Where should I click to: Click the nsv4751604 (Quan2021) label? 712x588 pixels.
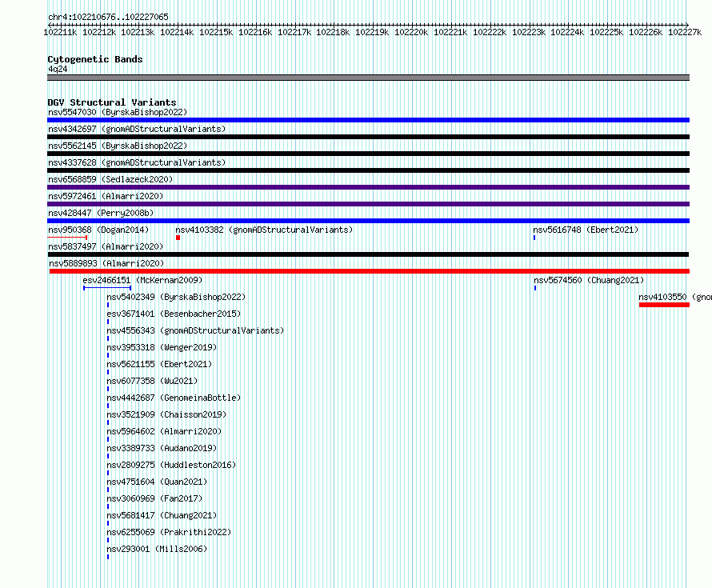tap(157, 482)
